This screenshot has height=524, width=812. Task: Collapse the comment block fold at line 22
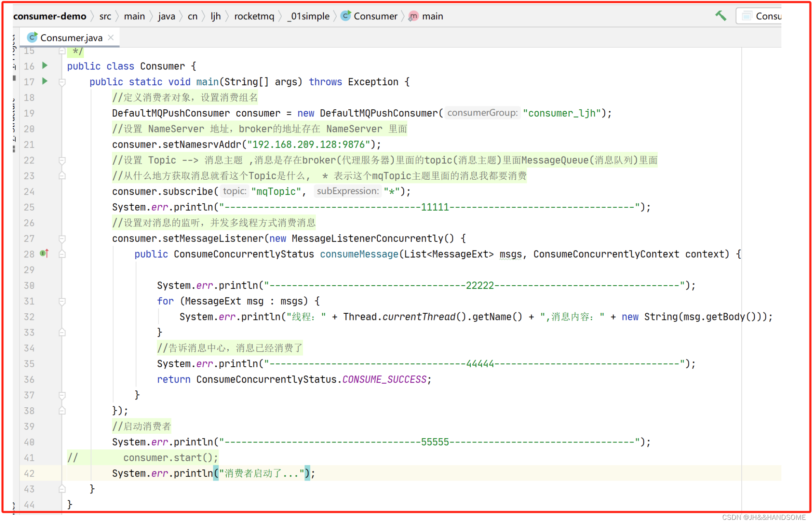tap(62, 160)
